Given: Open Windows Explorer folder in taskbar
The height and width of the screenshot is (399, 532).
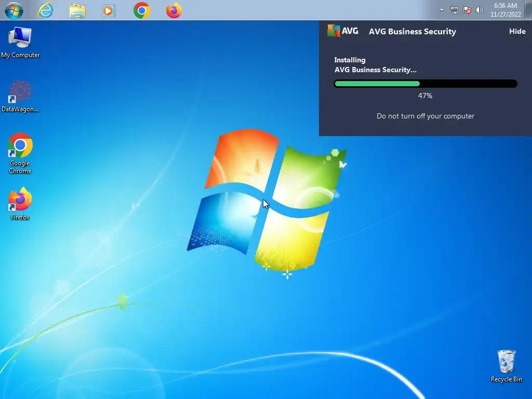Looking at the screenshot, I should click(77, 10).
